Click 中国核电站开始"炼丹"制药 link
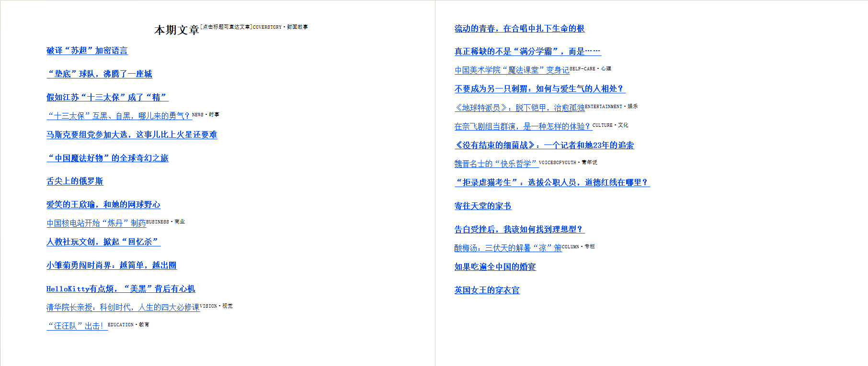868x366 pixels. point(96,223)
